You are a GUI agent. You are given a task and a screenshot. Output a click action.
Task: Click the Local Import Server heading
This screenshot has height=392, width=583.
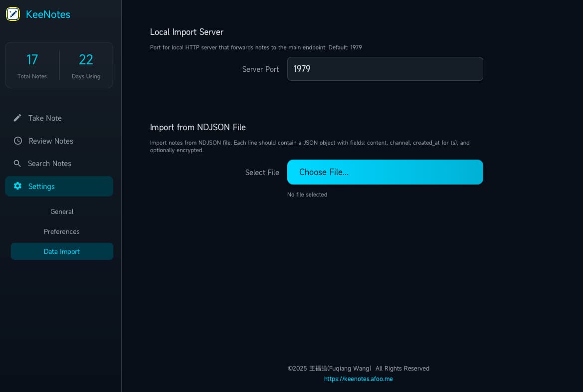coord(187,32)
